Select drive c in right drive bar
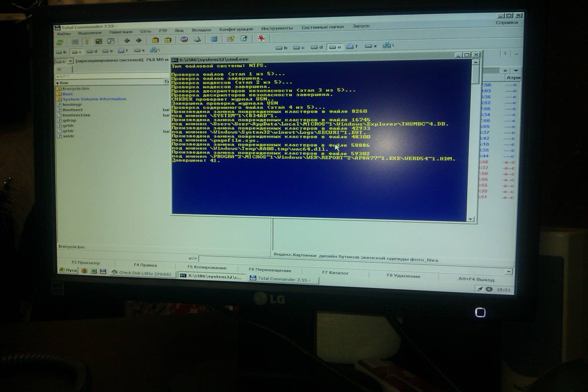The image size is (588, 392). click(299, 47)
